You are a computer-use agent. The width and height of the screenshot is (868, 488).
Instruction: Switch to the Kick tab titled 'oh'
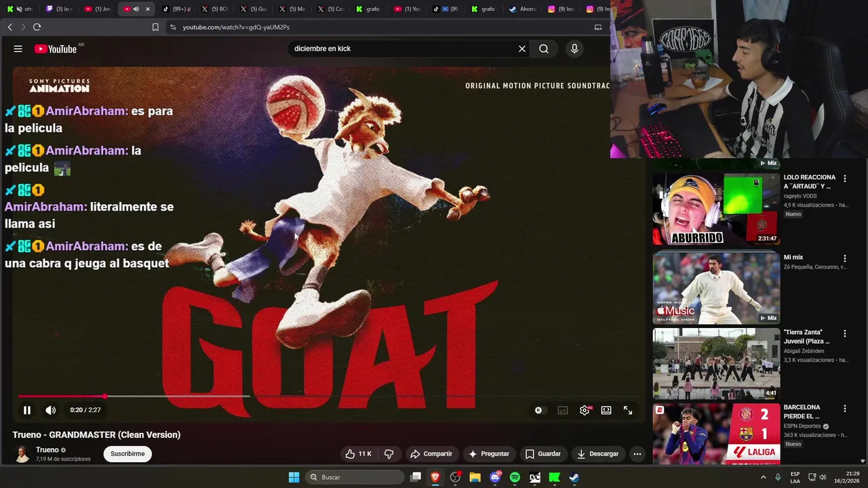20,9
